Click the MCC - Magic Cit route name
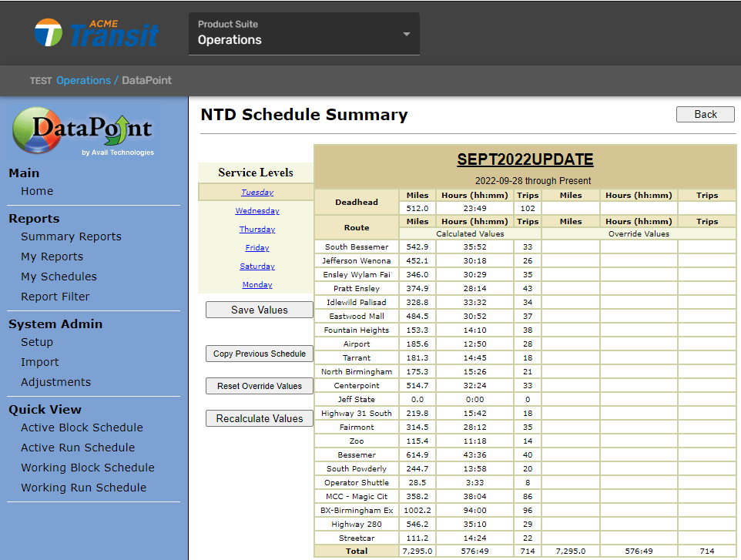 [x=357, y=496]
